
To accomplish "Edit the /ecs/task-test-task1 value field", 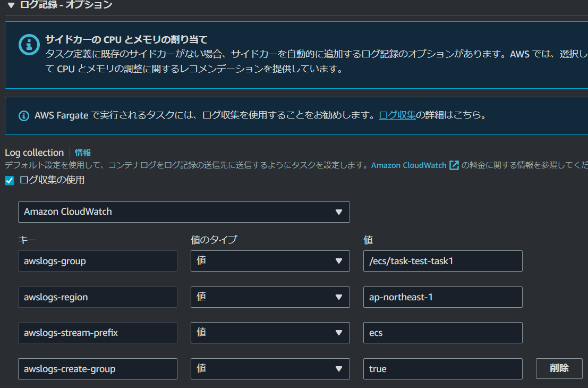I will click(x=442, y=261).
